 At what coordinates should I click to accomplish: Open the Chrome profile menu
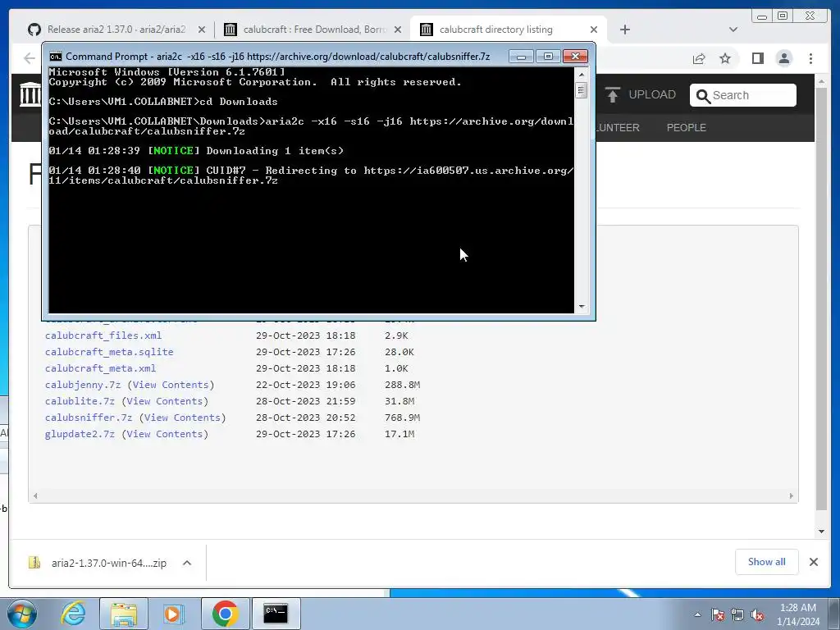(x=784, y=58)
